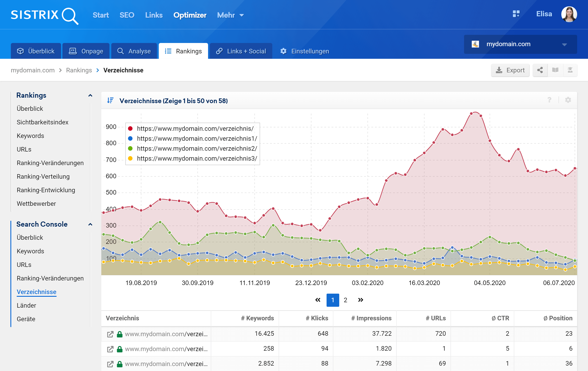This screenshot has width=588, height=371.
Task: Open the mydomain.com project dropdown
Action: (520, 44)
